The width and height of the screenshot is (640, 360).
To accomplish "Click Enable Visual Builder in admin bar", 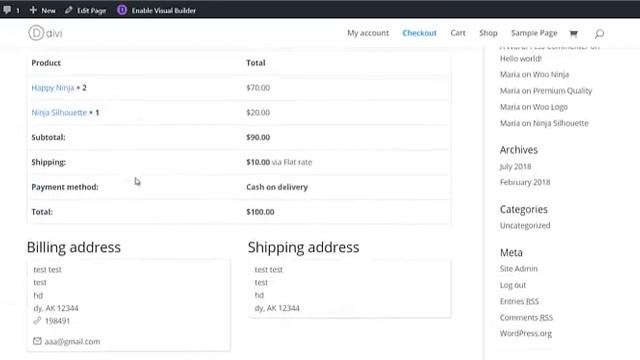I will point(163,11).
